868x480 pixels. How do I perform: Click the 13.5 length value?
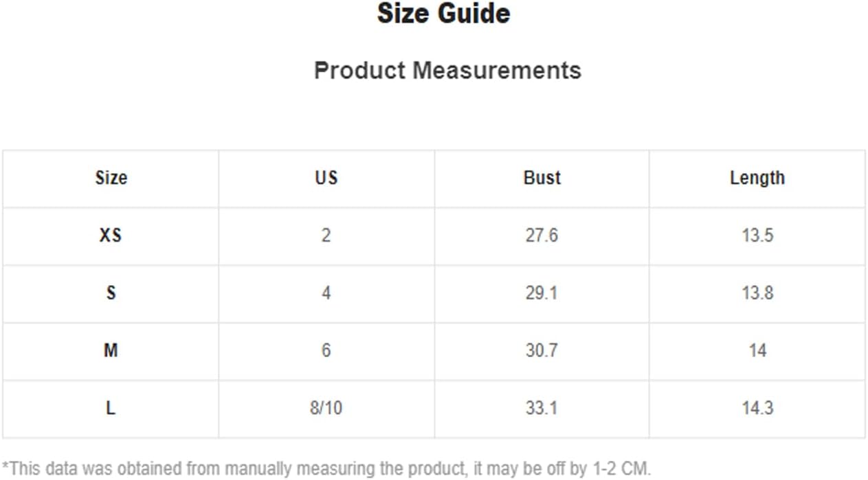click(757, 236)
